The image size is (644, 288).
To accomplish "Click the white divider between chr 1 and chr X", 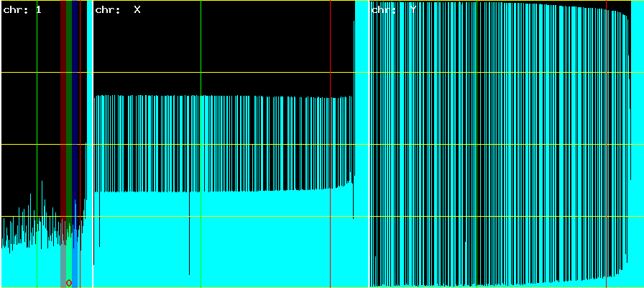I will 93,144.
